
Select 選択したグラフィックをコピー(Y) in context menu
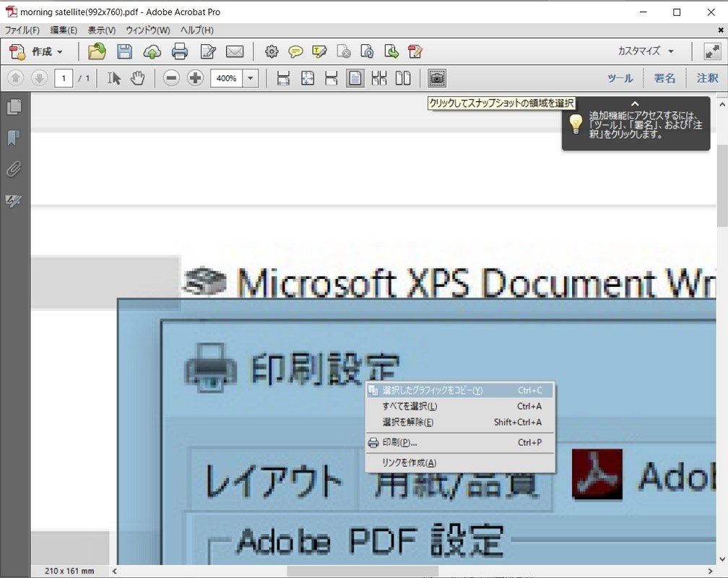(x=460, y=390)
